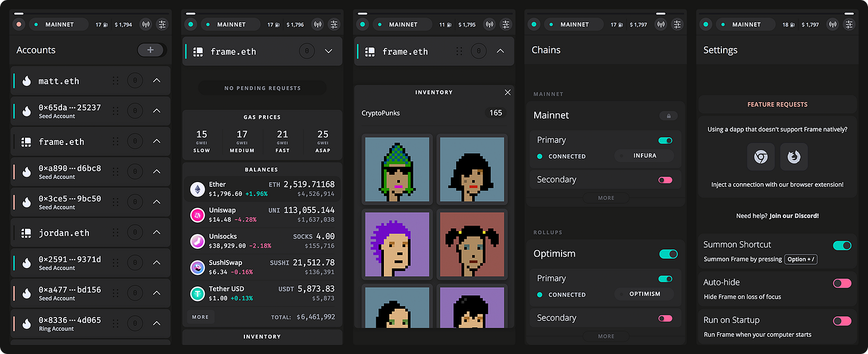Screen dimensions: 868x354
Task: Click the chevron on the 0x2591…9371d row
Action: click(x=157, y=262)
